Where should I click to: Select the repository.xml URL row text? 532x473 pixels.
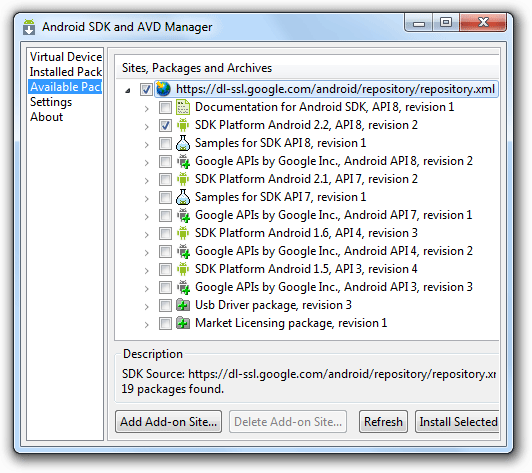point(335,89)
